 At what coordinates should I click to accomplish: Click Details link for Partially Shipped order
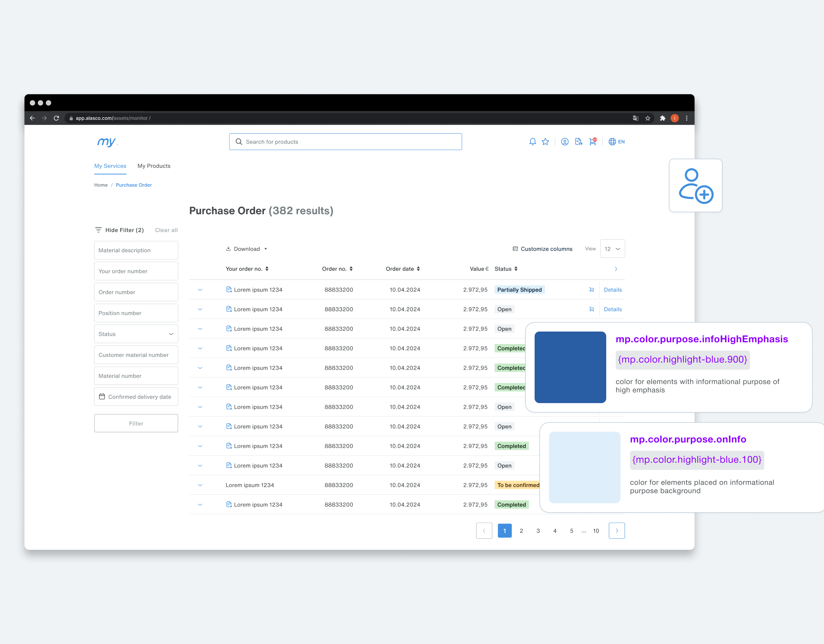(x=612, y=290)
